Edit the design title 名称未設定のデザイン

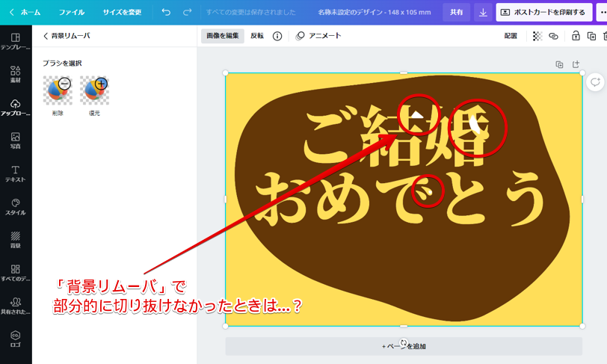pos(375,13)
